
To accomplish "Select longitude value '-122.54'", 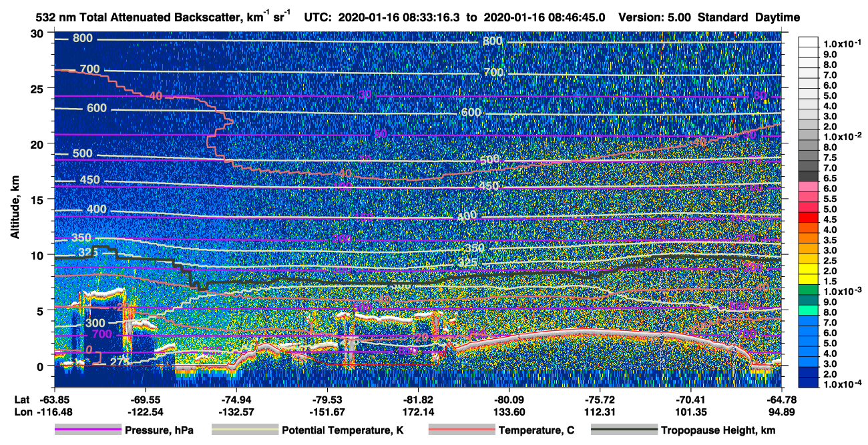I will pos(145,411).
